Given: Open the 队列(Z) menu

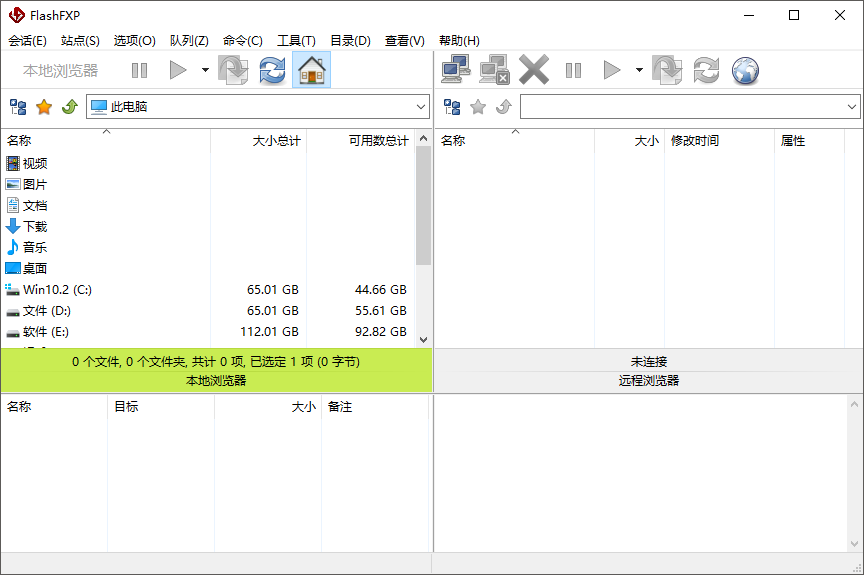Looking at the screenshot, I should tap(189, 41).
